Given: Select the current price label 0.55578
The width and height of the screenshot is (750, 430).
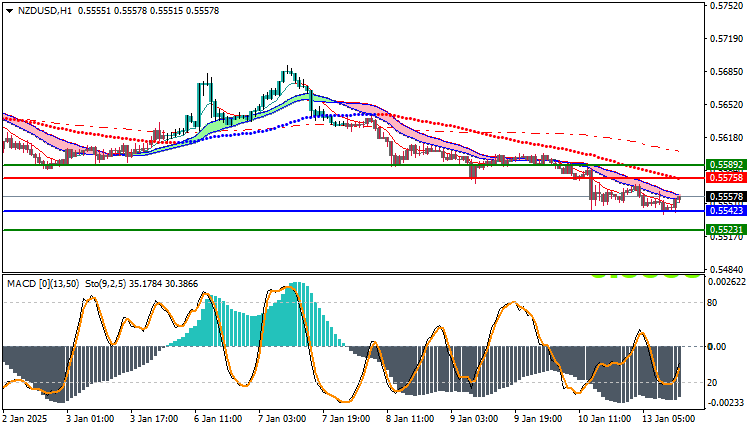Looking at the screenshot, I should click(726, 197).
